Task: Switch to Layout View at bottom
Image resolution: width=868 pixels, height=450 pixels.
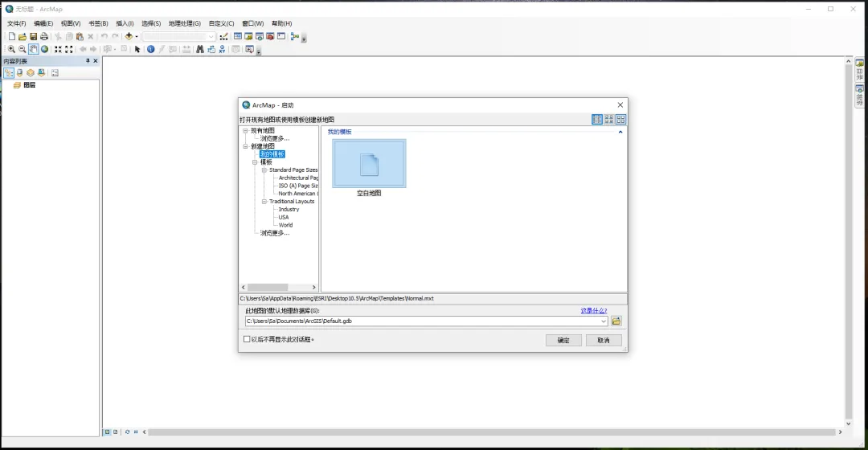Action: pos(115,432)
